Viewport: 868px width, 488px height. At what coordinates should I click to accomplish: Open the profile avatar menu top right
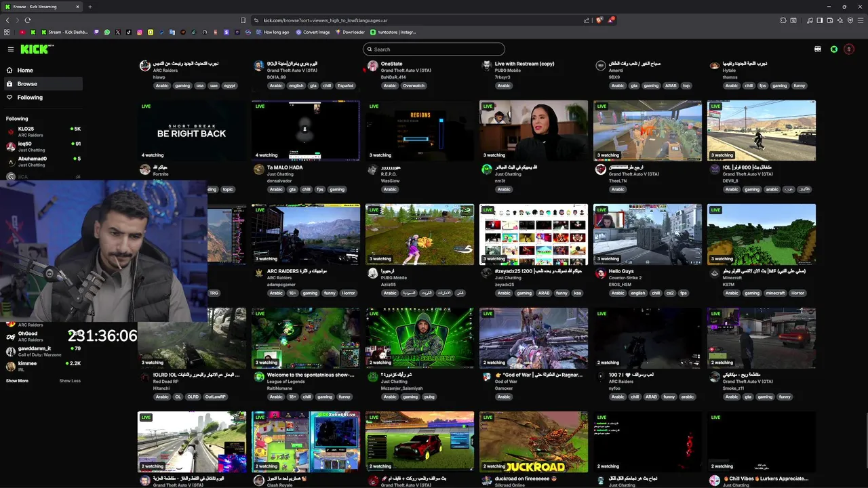(x=848, y=49)
